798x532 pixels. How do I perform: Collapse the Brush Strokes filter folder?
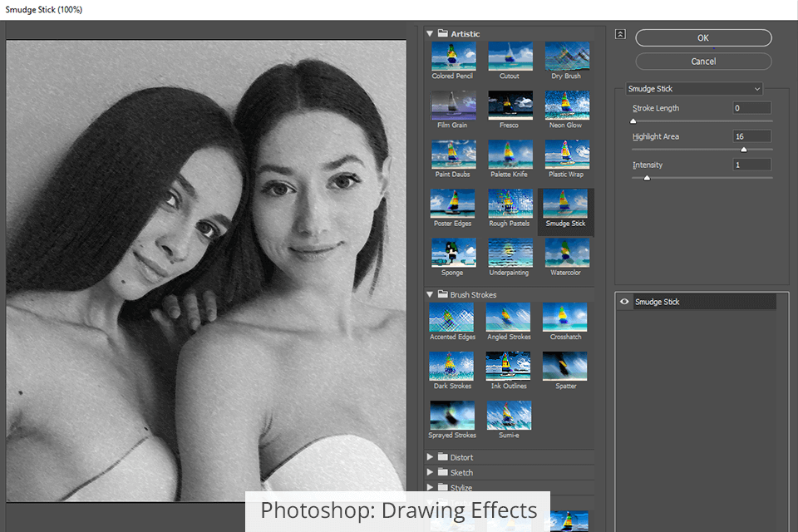pos(430,294)
